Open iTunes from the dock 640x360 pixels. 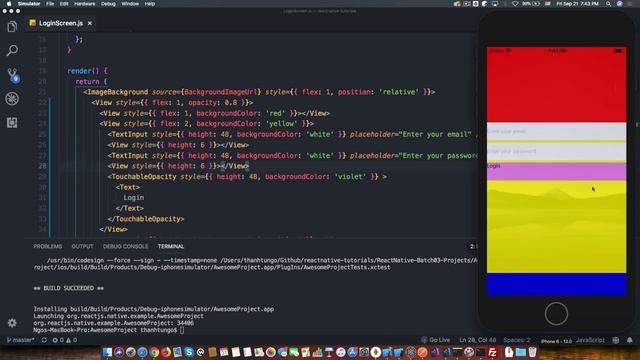pyautogui.click(x=340, y=352)
